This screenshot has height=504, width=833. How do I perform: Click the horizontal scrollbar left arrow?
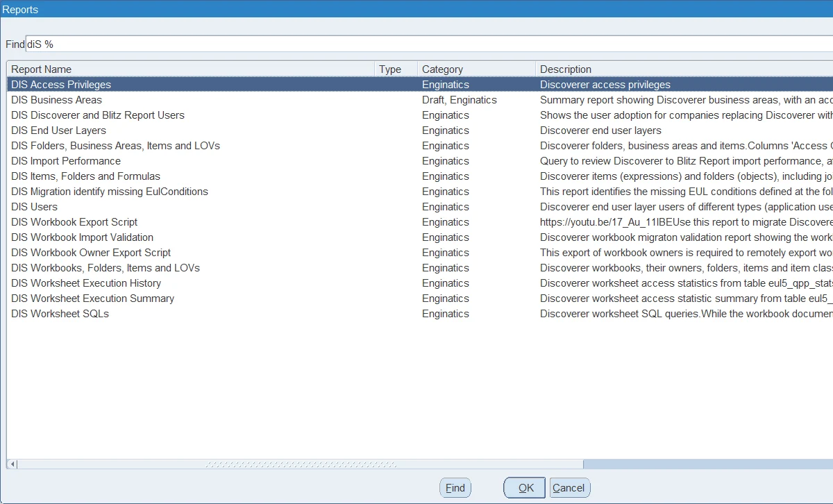[x=12, y=464]
